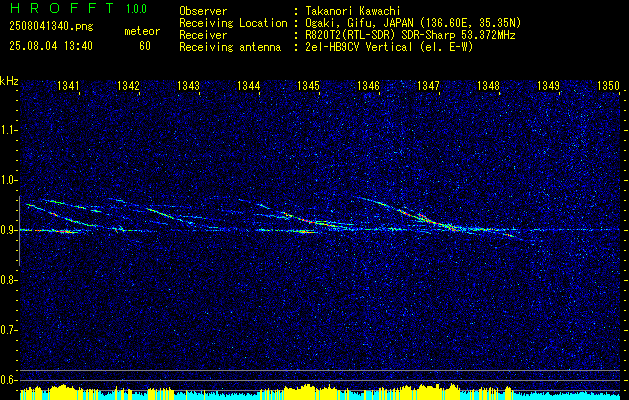Click time axis marker 1349
This screenshot has height=400, width=629.
[548, 85]
